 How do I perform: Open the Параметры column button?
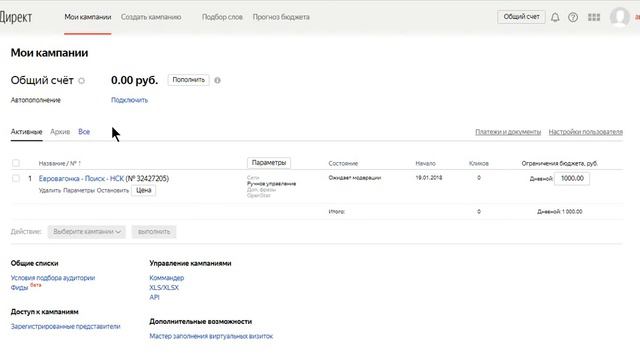tap(269, 163)
